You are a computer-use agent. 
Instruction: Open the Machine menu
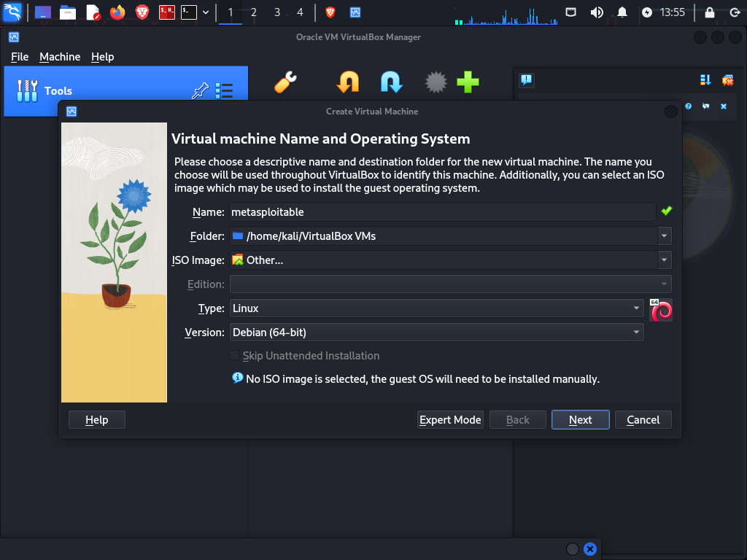point(60,57)
